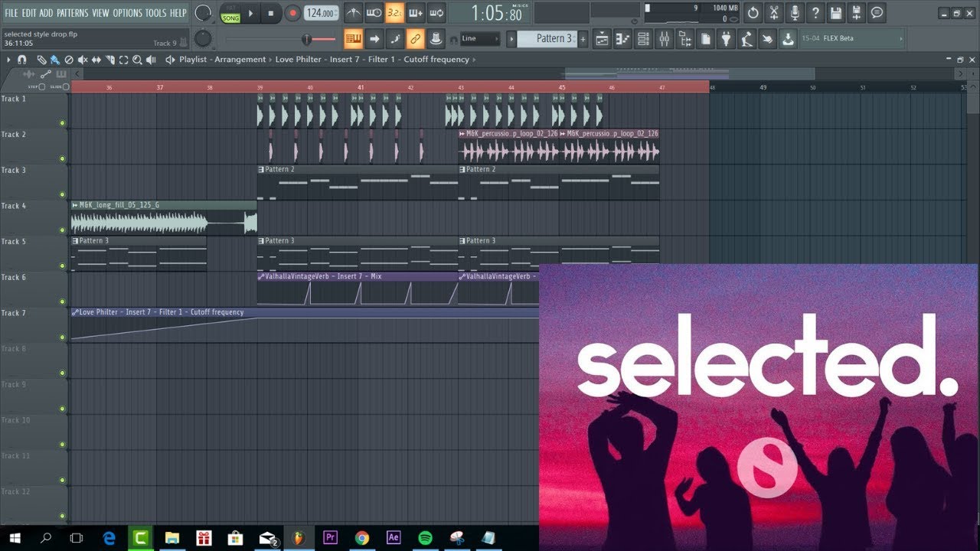
Task: Click the song position slider handle
Action: (x=306, y=39)
